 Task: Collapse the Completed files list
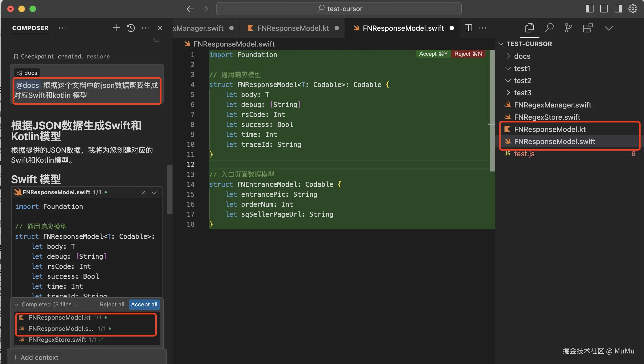17,304
